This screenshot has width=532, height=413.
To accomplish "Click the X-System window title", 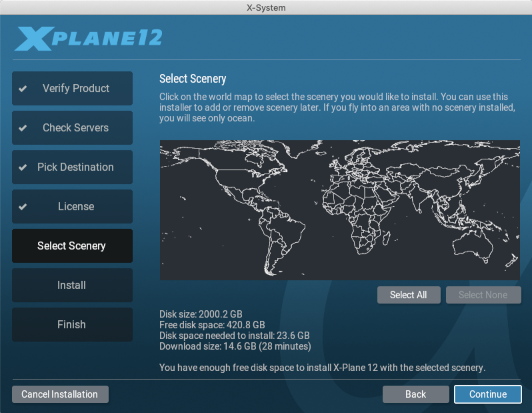I will 266,8.
